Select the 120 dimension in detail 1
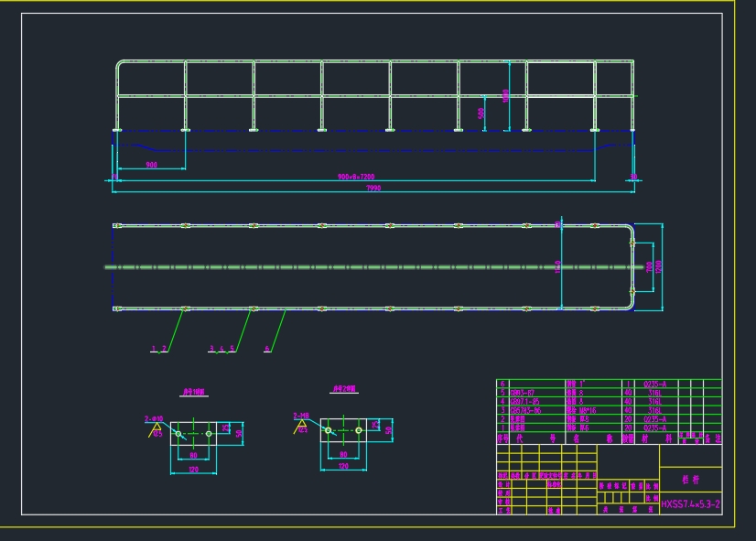756x541 pixels. [193, 470]
